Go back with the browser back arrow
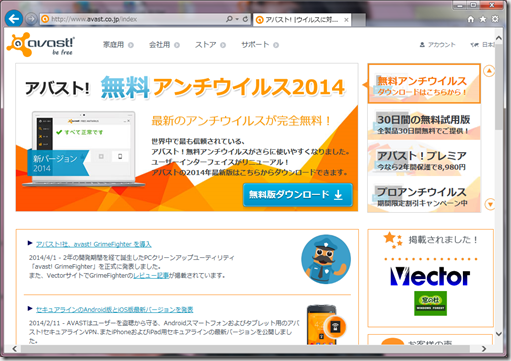 tap(14, 19)
